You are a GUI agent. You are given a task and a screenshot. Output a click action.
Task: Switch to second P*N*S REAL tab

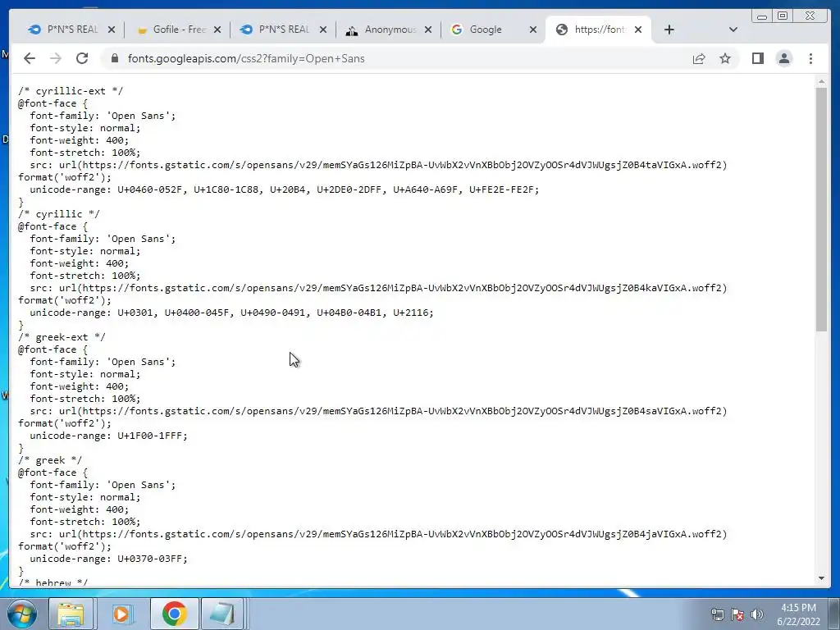click(x=275, y=30)
